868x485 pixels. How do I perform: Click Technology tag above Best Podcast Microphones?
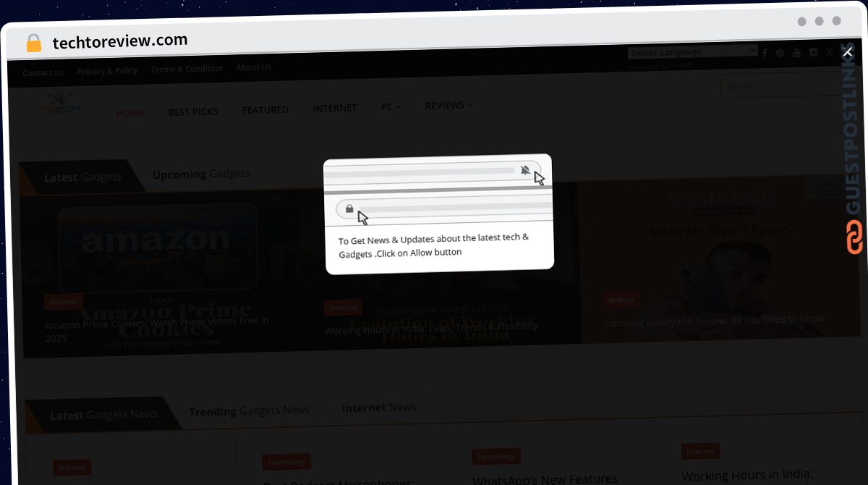287,462
